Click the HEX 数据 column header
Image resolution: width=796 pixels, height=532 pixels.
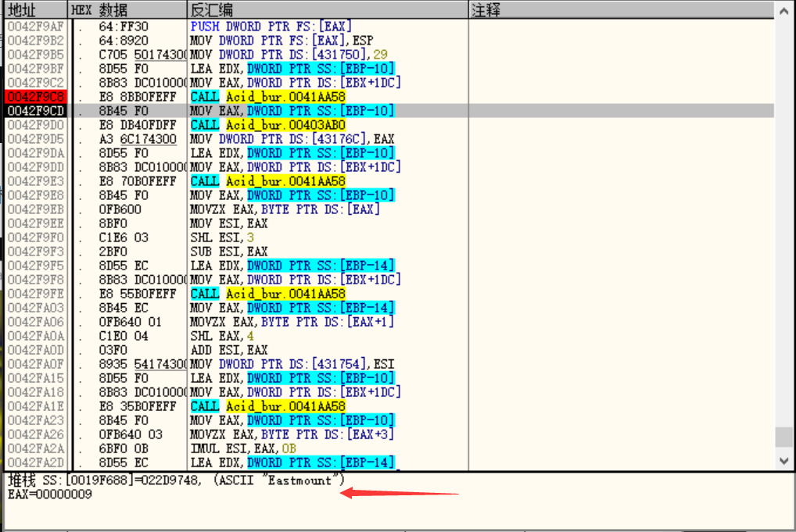click(x=127, y=9)
